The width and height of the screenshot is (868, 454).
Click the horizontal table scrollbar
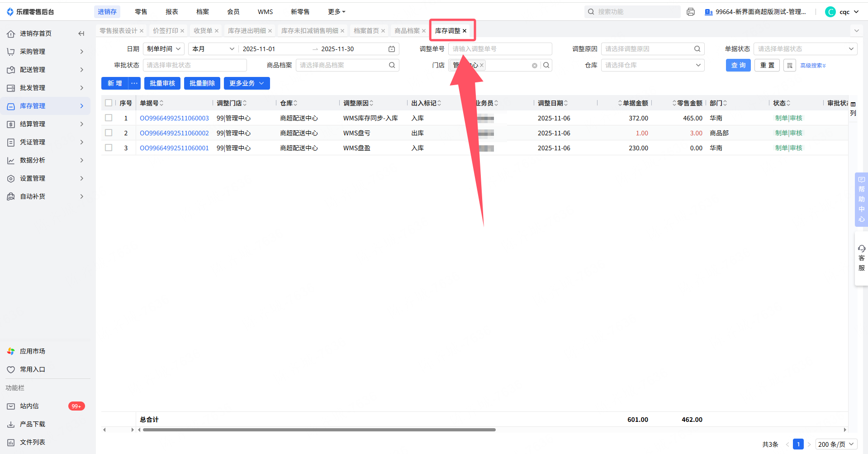(319, 430)
